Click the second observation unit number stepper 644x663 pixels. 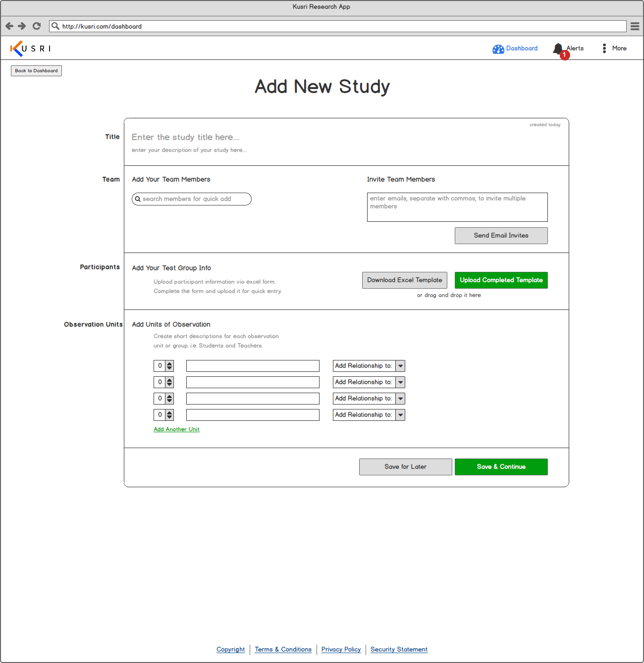tap(163, 382)
